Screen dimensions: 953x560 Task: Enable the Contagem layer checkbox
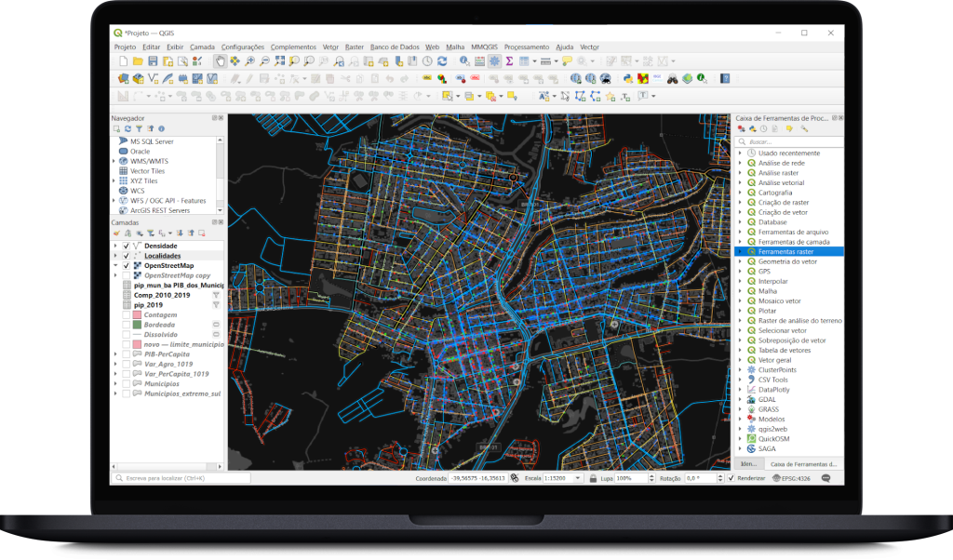click(x=126, y=315)
